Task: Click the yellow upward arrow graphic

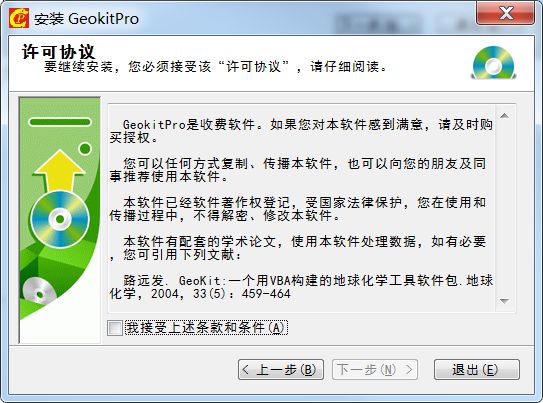Action: (x=60, y=170)
